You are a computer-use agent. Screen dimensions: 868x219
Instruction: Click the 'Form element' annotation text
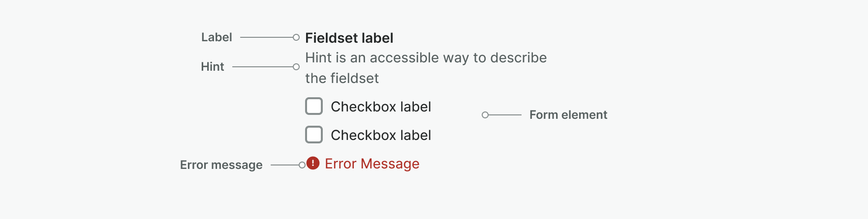[x=568, y=115]
